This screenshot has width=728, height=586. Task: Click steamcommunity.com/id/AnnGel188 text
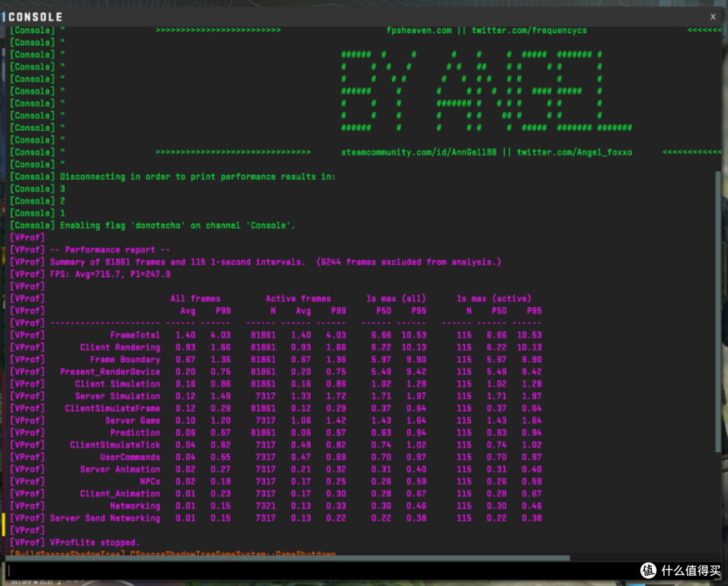click(x=419, y=152)
